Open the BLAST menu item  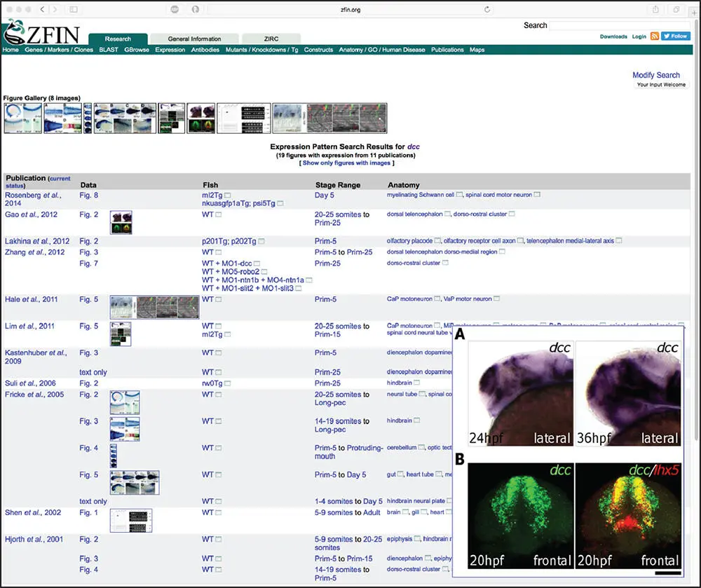click(x=109, y=50)
